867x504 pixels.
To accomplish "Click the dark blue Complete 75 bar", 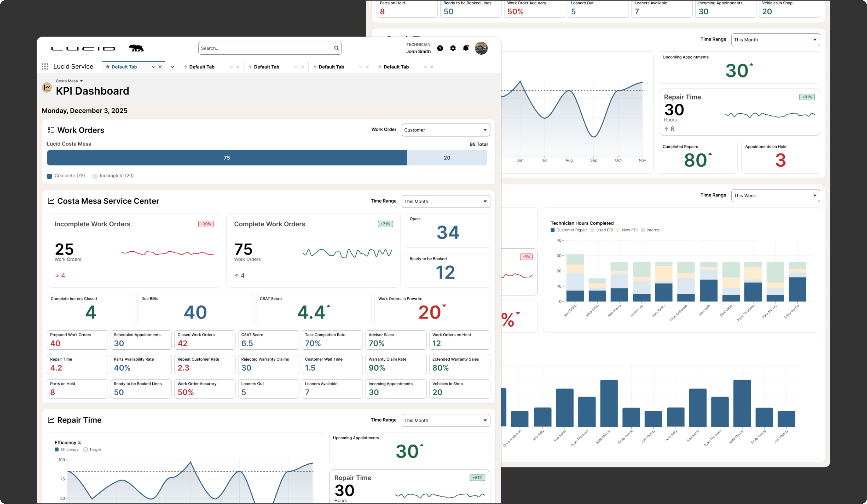I will [x=227, y=158].
